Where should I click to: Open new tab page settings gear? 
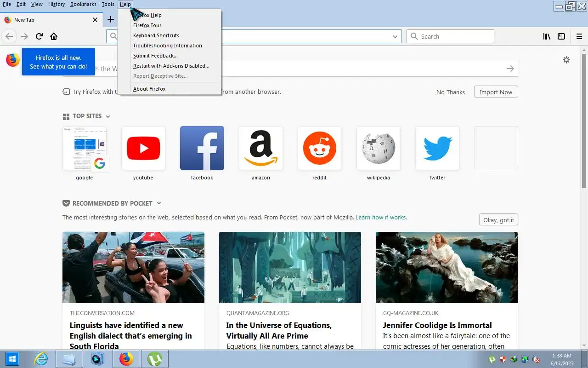[x=566, y=60]
